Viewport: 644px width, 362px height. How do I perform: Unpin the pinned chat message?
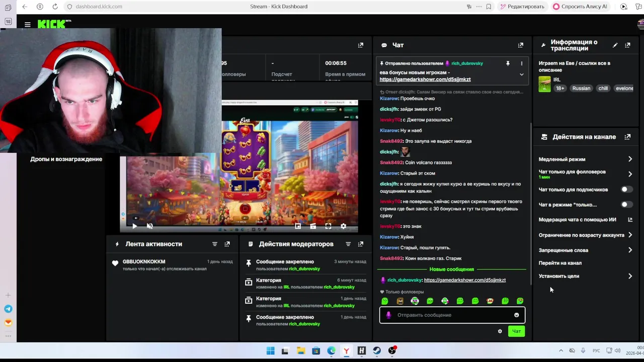point(508,63)
